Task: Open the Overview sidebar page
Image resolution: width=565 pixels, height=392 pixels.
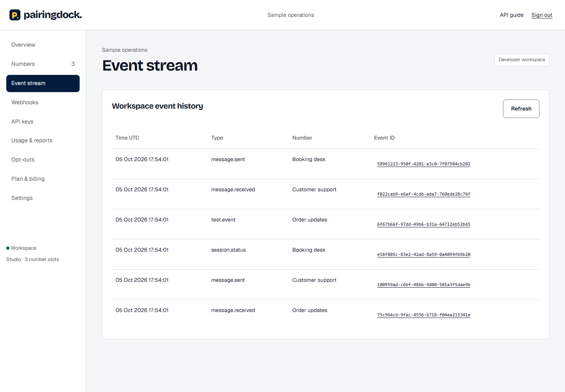Action: [43, 45]
